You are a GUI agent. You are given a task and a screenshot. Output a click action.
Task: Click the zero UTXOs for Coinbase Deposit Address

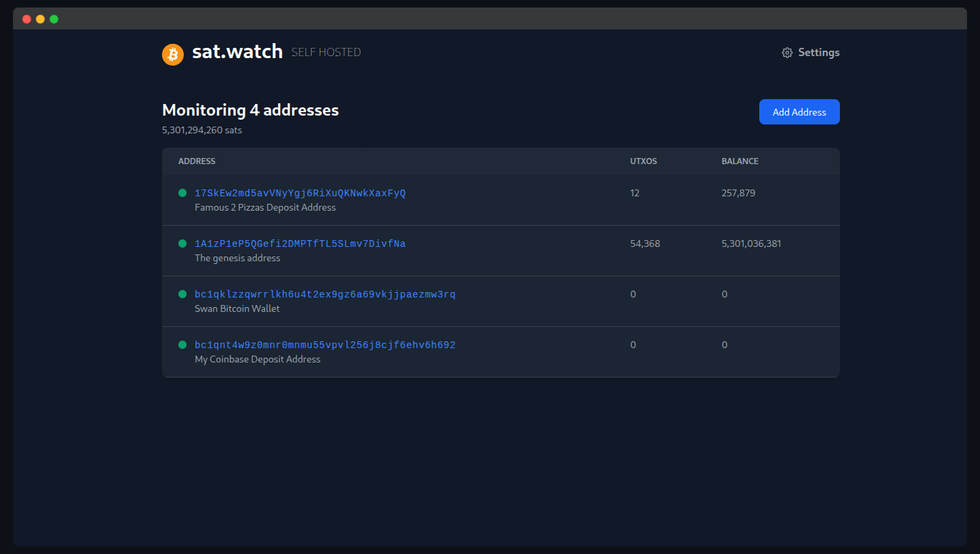tap(633, 345)
